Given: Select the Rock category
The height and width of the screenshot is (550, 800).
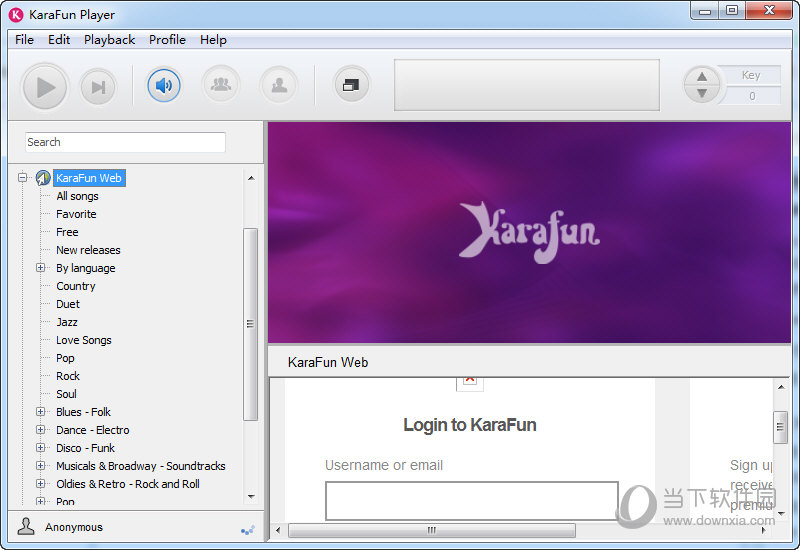Looking at the screenshot, I should (x=68, y=376).
